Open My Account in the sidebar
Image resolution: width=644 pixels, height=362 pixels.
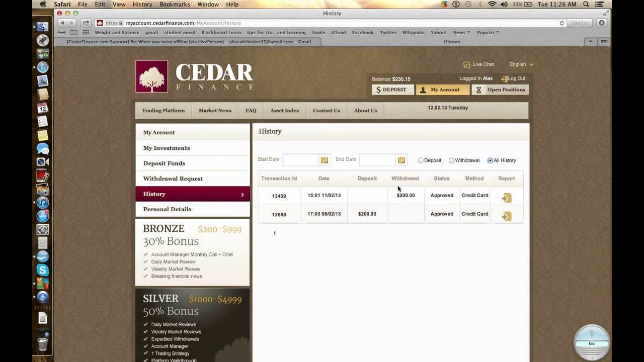coord(193,132)
